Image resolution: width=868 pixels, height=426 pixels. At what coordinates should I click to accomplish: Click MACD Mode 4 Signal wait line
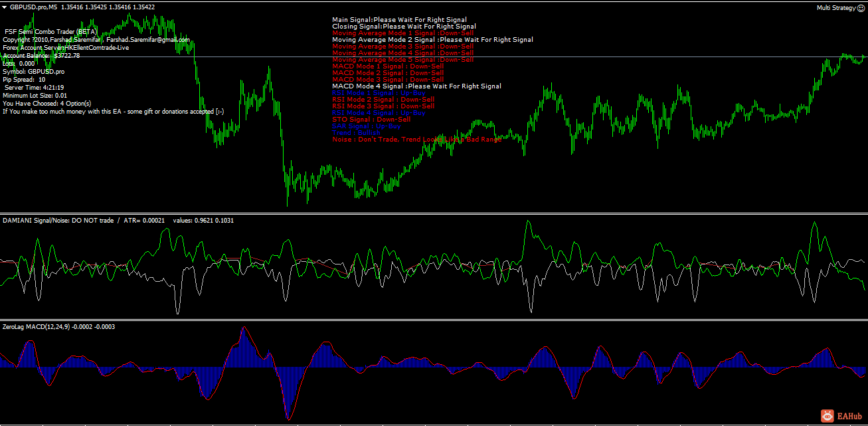416,86
